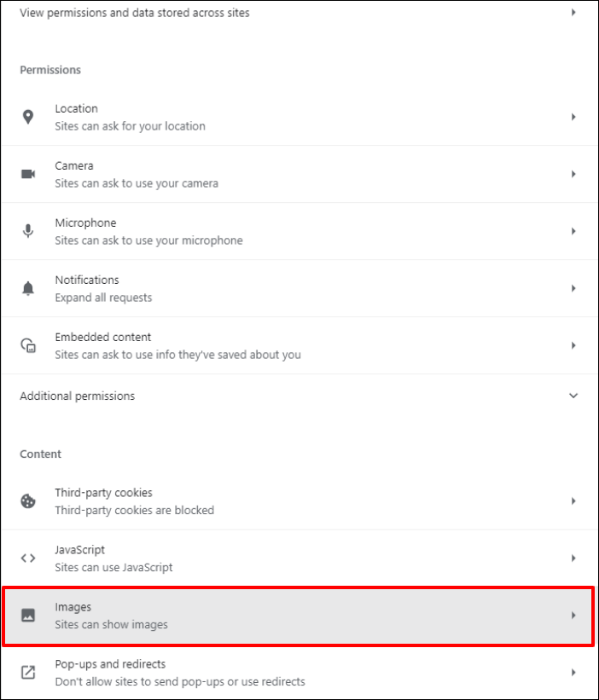
Task: Click the Pop-ups and redirects icon
Action: pyautogui.click(x=28, y=673)
